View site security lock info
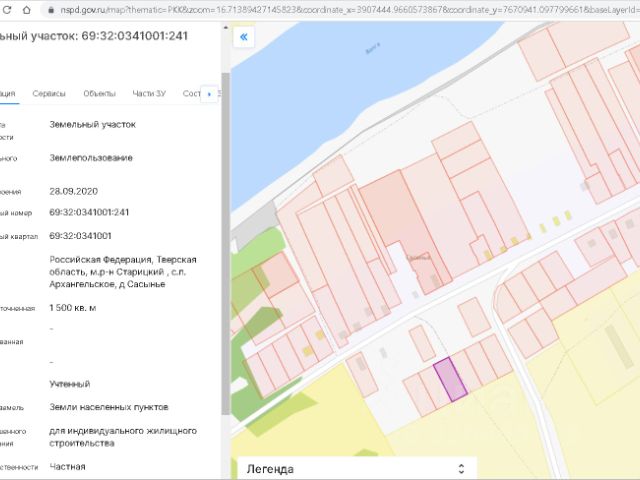The image size is (640, 480). 51,10
